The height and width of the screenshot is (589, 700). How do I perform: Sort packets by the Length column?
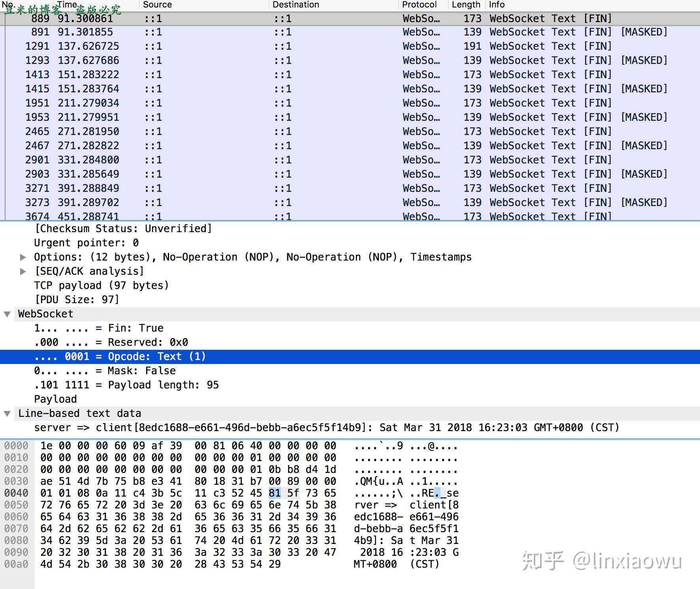tap(466, 4)
